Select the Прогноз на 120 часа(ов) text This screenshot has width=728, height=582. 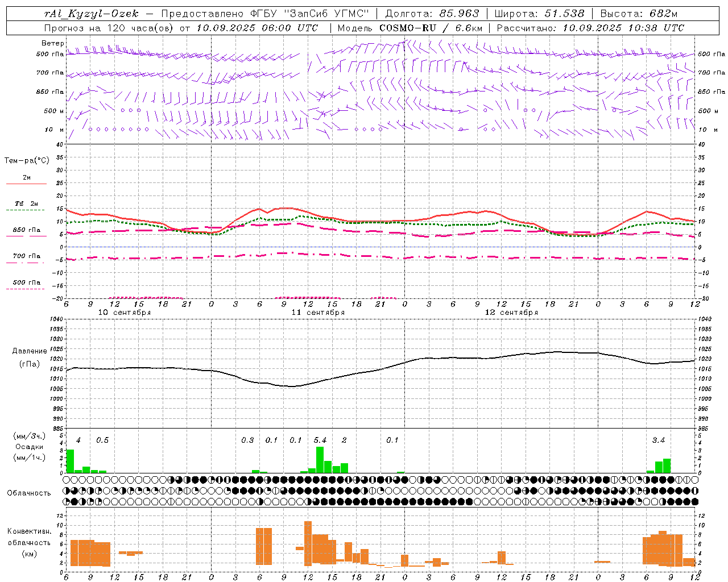(x=110, y=28)
